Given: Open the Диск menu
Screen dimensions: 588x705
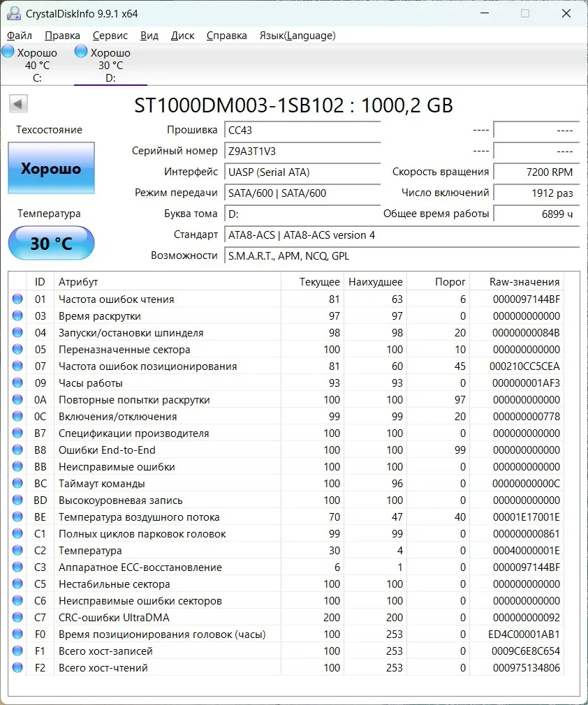Looking at the screenshot, I should tap(182, 36).
